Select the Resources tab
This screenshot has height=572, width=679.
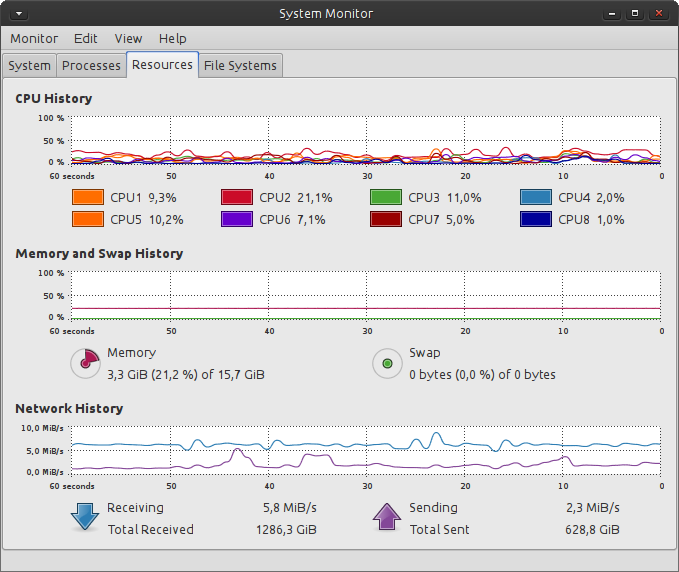(x=162, y=65)
